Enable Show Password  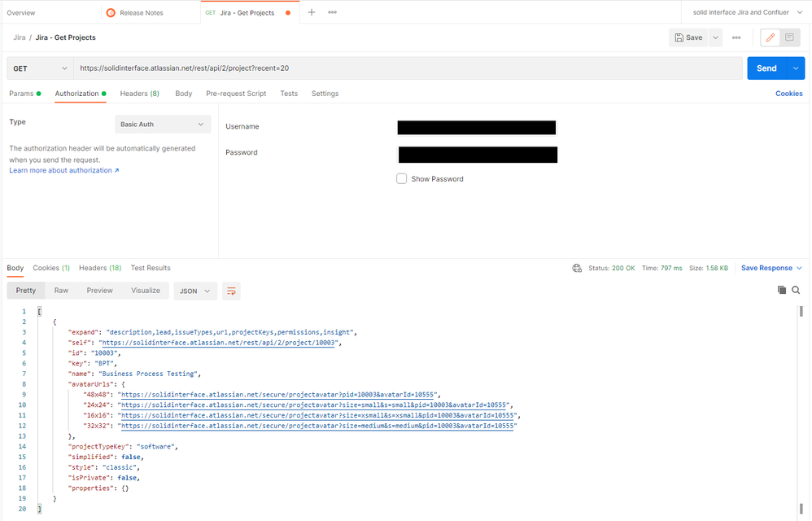coord(401,178)
